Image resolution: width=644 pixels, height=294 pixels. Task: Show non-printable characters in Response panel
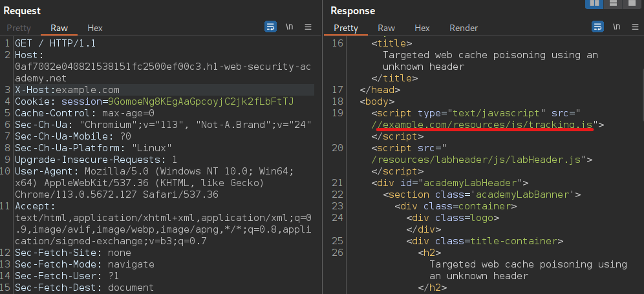(x=616, y=27)
